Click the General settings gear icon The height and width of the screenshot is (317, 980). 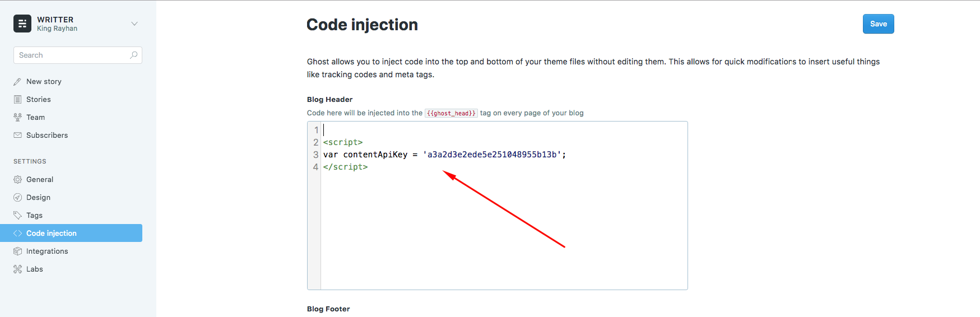click(x=17, y=179)
